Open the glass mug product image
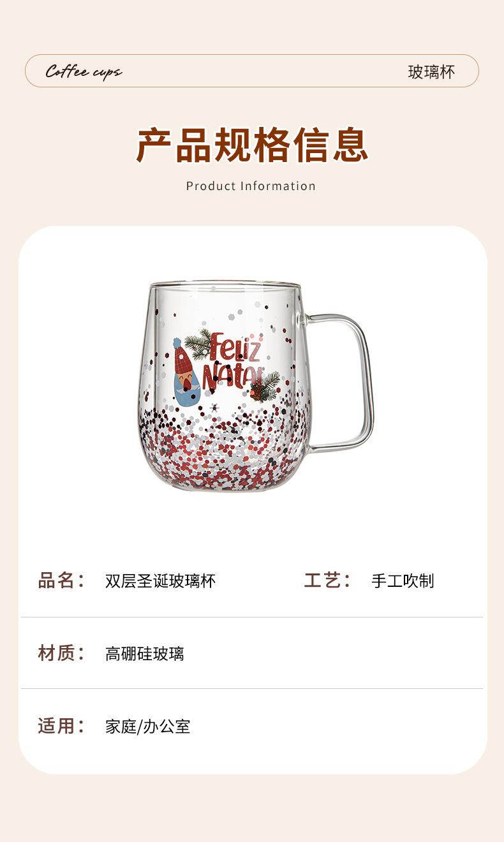Image resolution: width=504 pixels, height=842 pixels. [x=255, y=386]
